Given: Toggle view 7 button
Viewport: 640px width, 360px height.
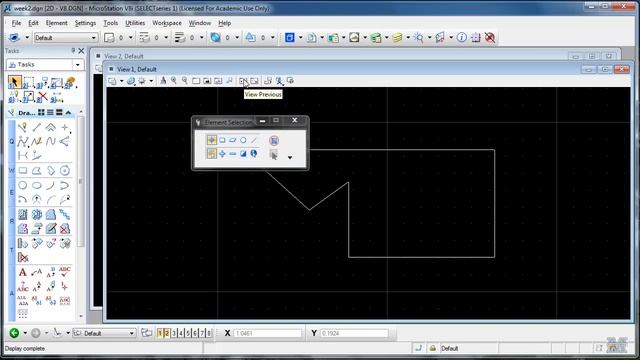Looking at the screenshot, I should click(x=202, y=333).
